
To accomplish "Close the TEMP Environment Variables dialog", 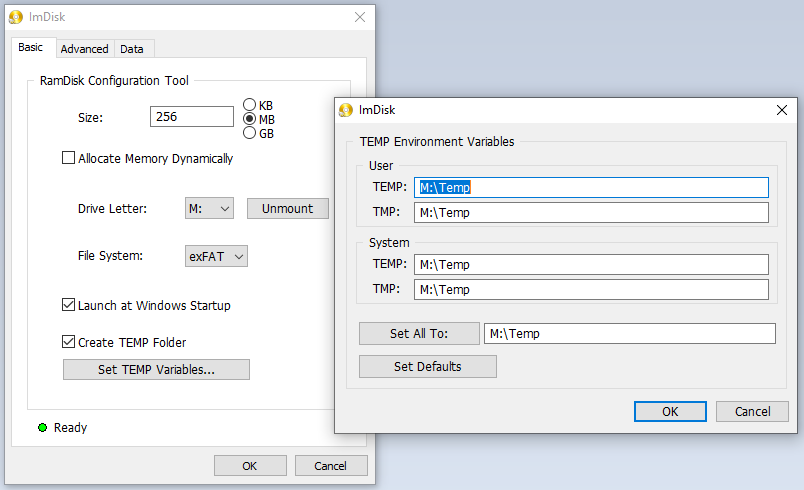I will pyautogui.click(x=781, y=110).
